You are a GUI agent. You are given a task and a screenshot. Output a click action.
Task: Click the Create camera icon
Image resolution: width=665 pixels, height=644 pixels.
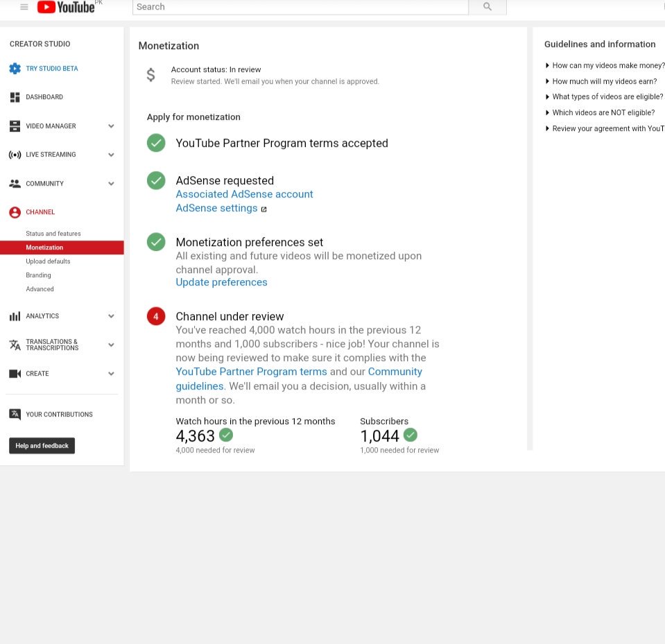15,374
